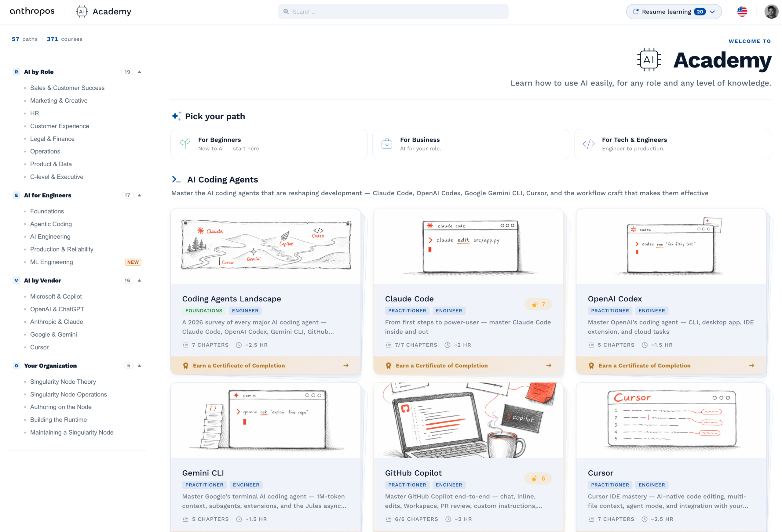Click the briefcase icon on For Business

pyautogui.click(x=387, y=144)
